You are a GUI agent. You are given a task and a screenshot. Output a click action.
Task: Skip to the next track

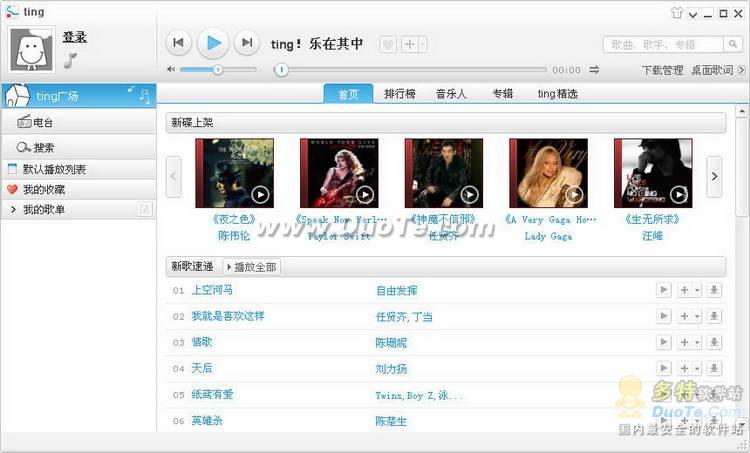[x=247, y=43]
